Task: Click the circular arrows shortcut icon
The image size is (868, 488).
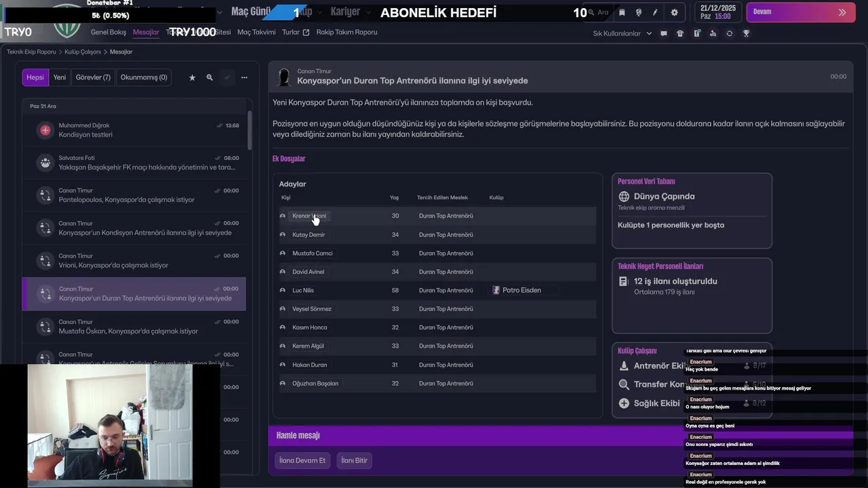Action: [x=730, y=33]
